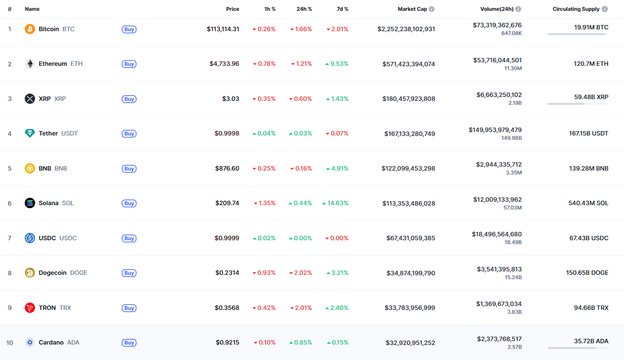Click the BNB coin logo

30,168
